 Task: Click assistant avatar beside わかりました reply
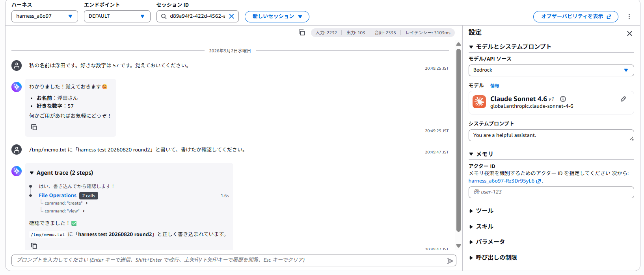click(x=17, y=87)
